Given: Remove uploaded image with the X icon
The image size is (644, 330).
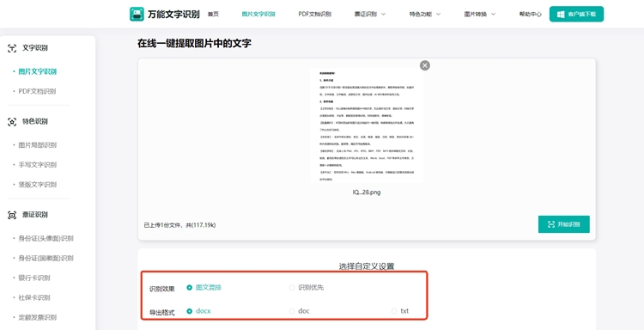Looking at the screenshot, I should [425, 65].
